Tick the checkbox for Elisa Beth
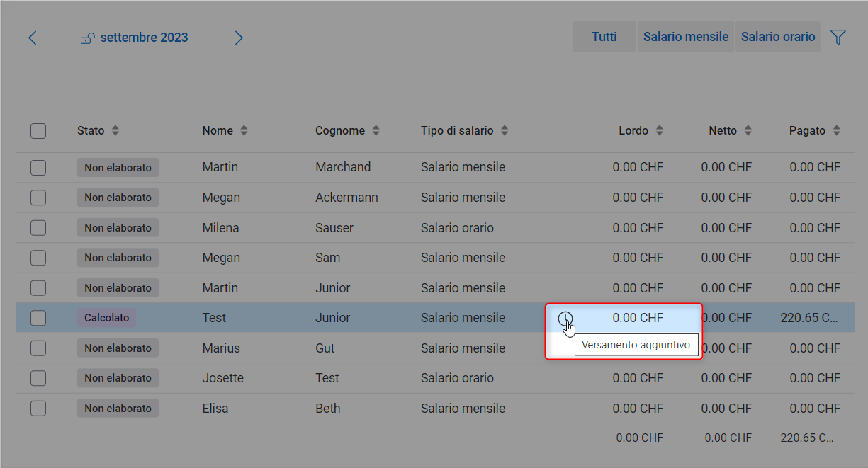This screenshot has width=868, height=468. [38, 409]
